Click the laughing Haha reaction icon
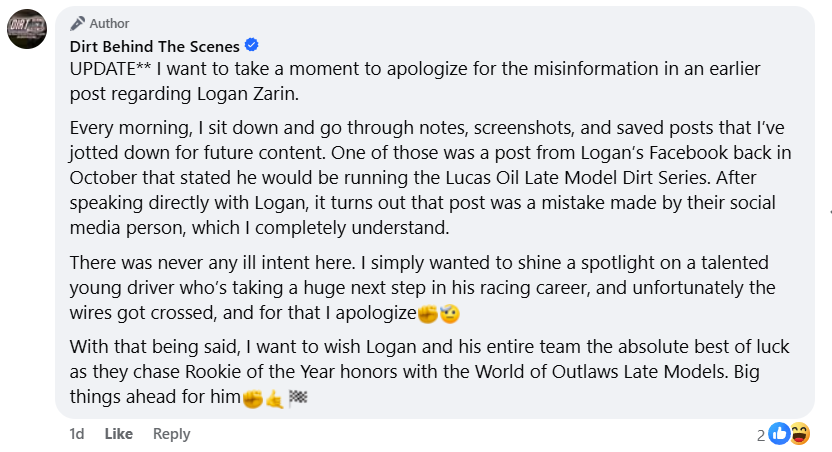Screen dimensions: 832x452 799,434
